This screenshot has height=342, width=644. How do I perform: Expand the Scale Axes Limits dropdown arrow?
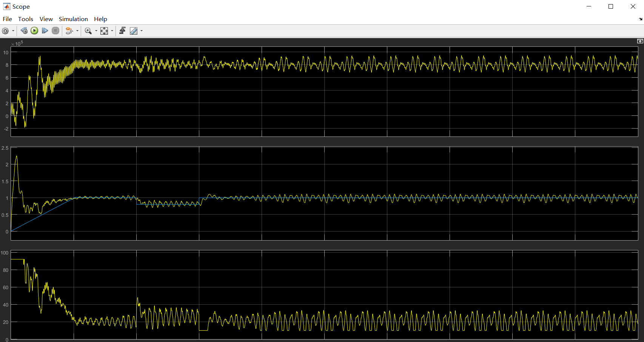(112, 31)
